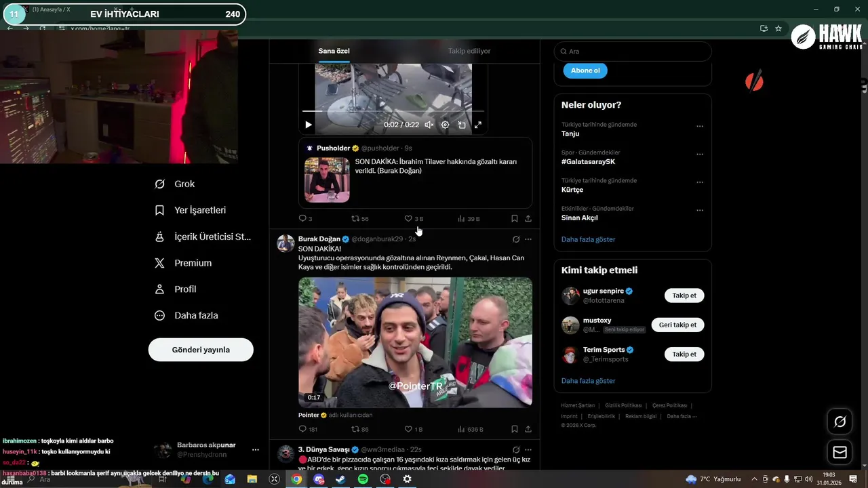
Task: Open video settings gear in the player
Action: (x=445, y=125)
